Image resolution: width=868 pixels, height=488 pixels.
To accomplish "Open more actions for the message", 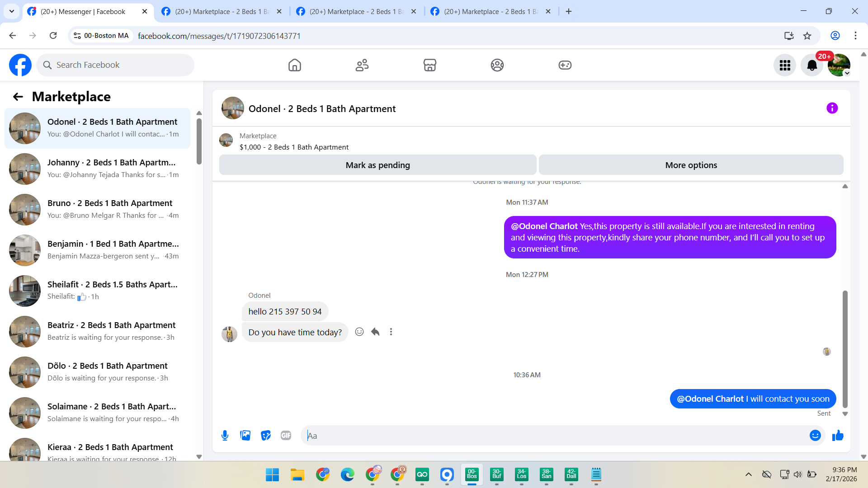I will pos(391,332).
